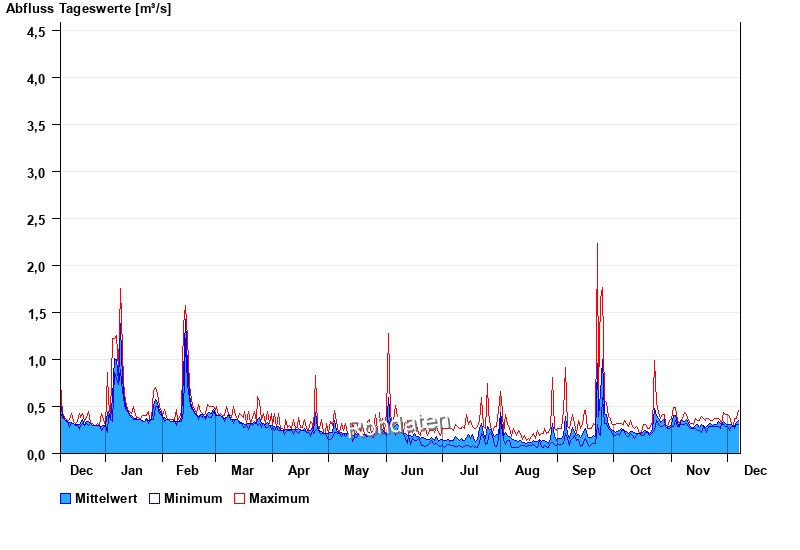Select the Jun label on the x-axis
The width and height of the screenshot is (800, 550).
tap(412, 471)
